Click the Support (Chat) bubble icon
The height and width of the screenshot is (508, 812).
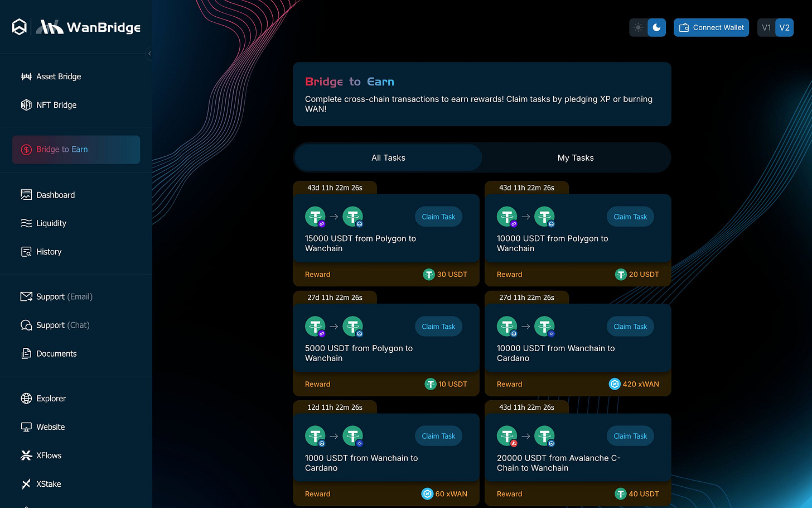click(26, 325)
